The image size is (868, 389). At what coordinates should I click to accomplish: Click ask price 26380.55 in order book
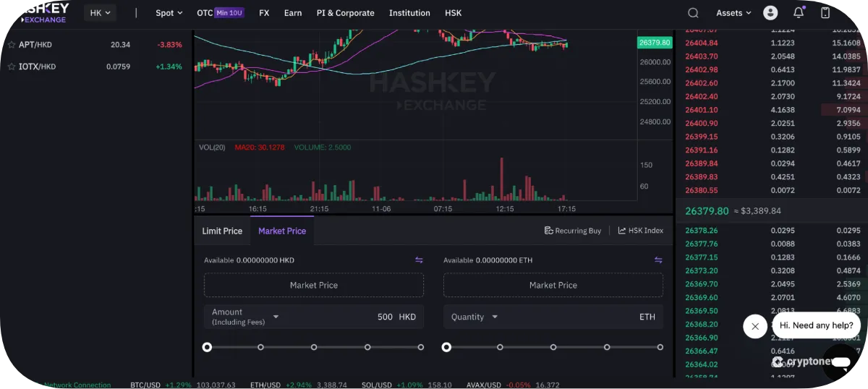point(702,190)
